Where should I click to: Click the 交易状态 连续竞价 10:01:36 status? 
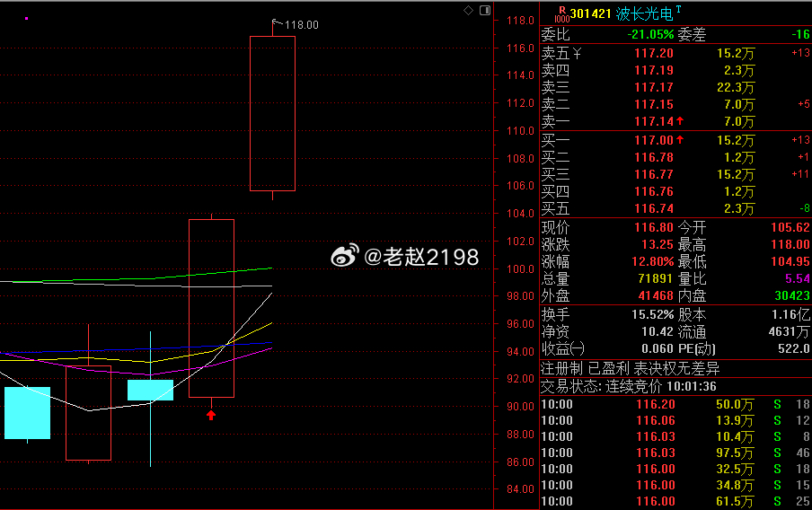(629, 386)
